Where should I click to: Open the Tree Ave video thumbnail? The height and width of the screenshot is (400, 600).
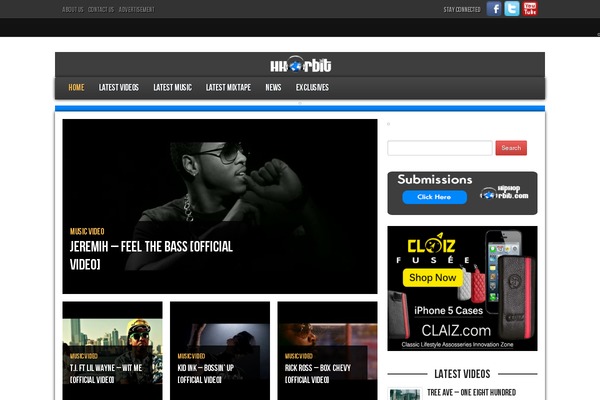point(404,394)
